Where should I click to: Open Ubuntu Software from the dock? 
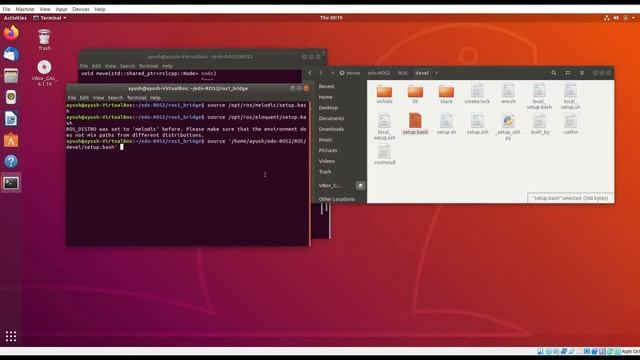pyautogui.click(x=11, y=140)
